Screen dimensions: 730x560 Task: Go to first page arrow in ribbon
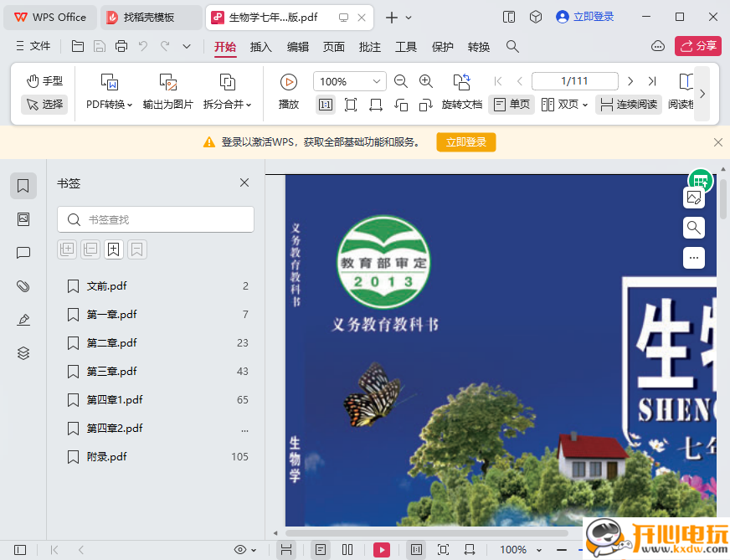497,81
